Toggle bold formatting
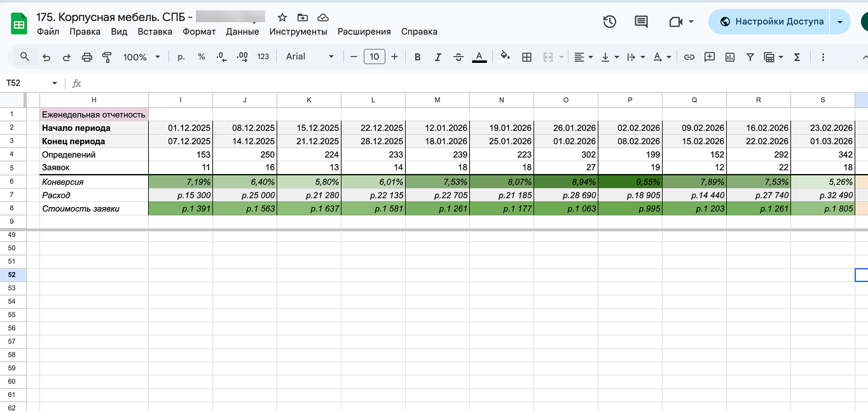Viewport: 868px width, 411px height. 418,57
